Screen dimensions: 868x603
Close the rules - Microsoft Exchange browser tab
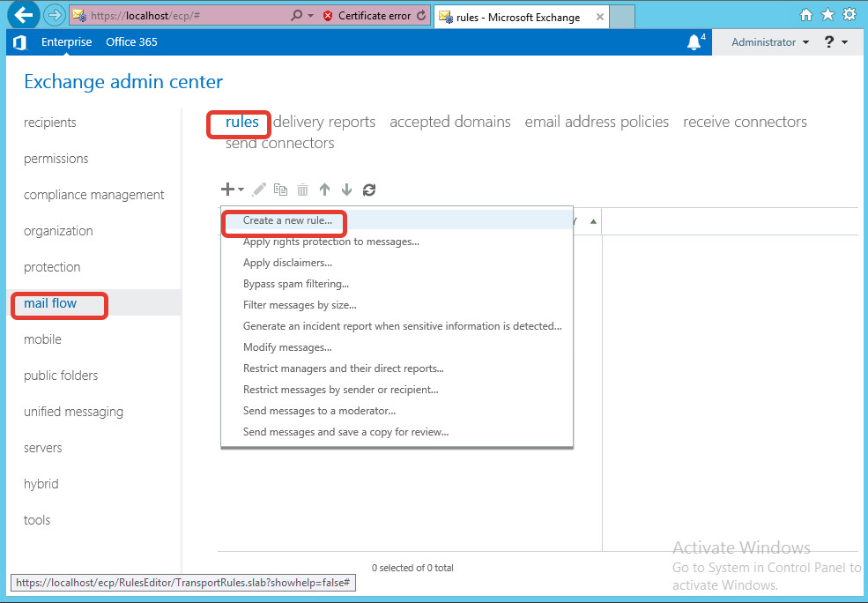(x=599, y=17)
